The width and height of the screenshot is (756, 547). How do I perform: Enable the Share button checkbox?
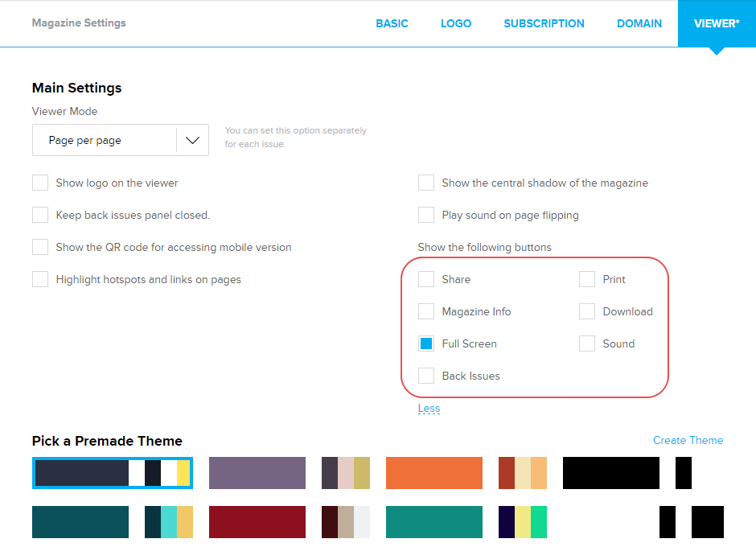426,280
